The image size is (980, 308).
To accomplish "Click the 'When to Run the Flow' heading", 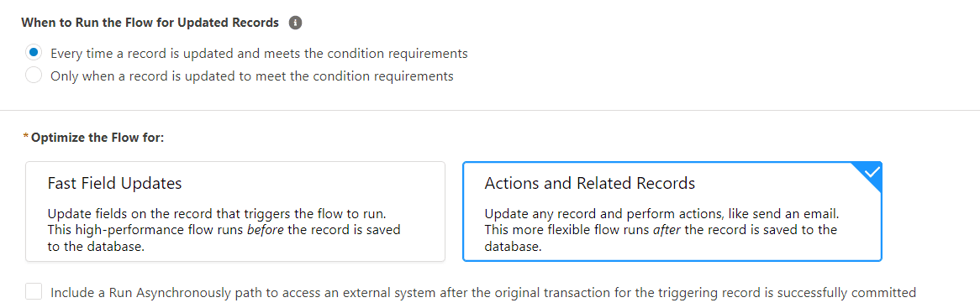I will tap(150, 23).
